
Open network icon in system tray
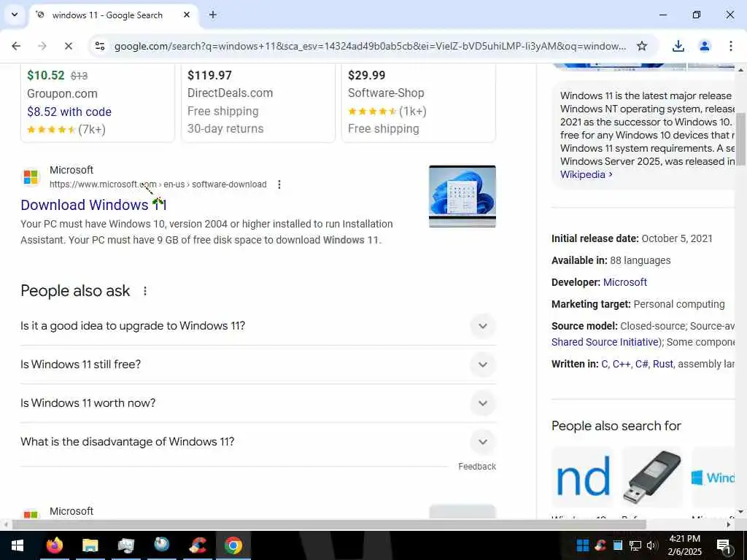point(635,545)
